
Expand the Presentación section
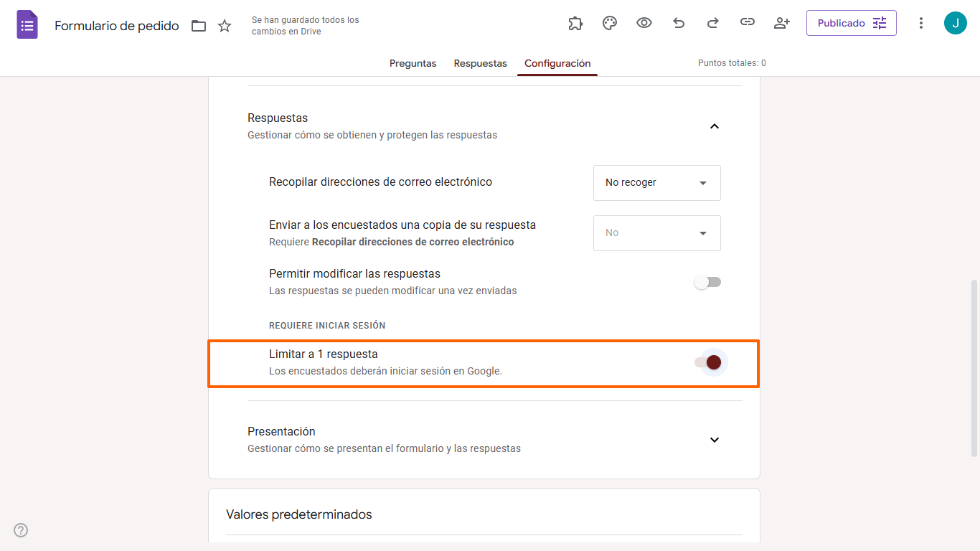click(x=714, y=440)
